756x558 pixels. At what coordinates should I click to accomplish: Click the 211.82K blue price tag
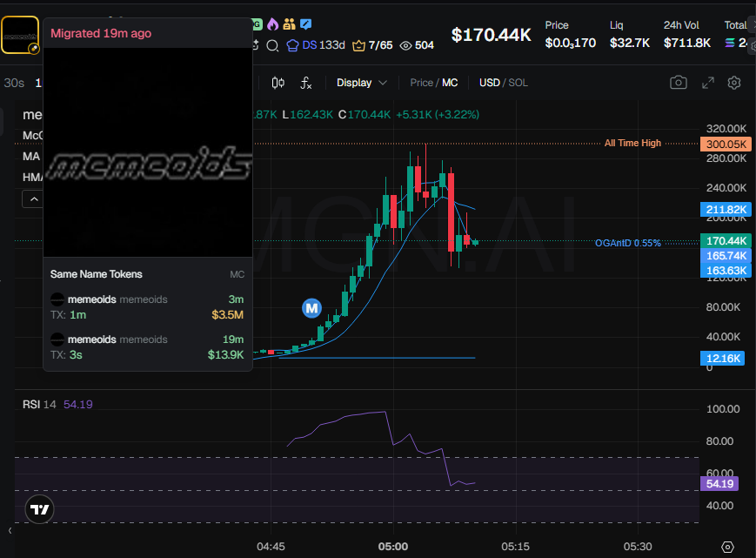726,210
